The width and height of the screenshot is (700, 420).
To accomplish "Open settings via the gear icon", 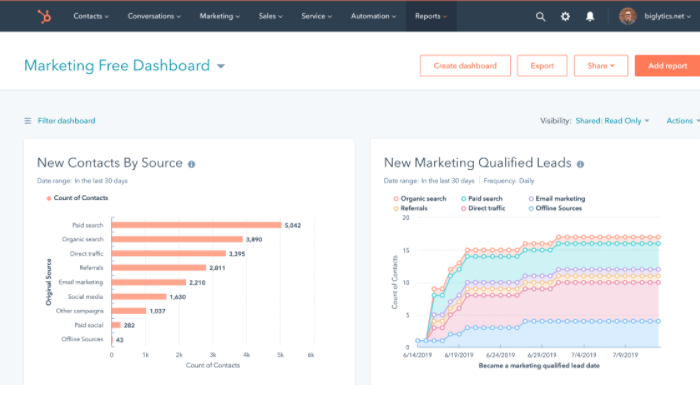I will [x=566, y=16].
